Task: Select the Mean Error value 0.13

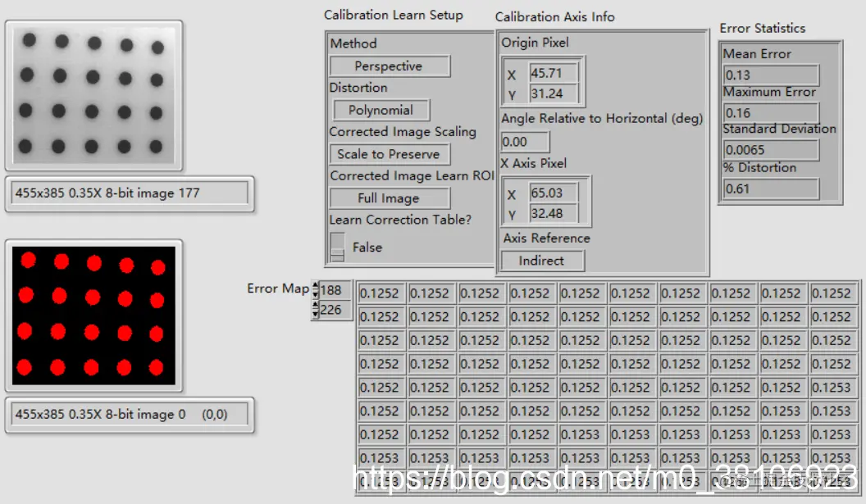Action: [770, 75]
